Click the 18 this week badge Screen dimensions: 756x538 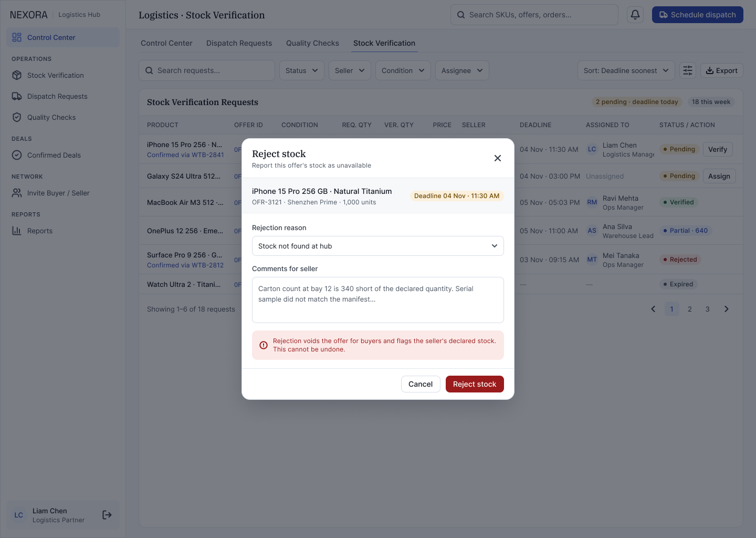click(711, 102)
